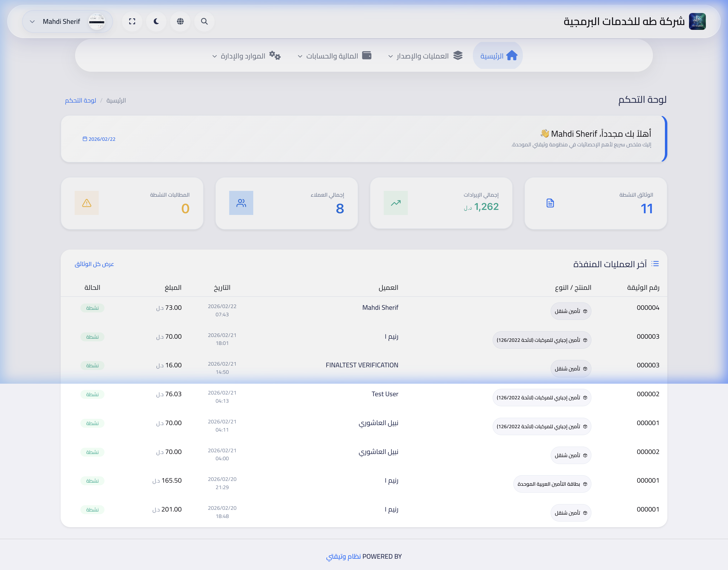Click the شركة طه company logo
Viewport: 728px width, 570px height.
(x=698, y=21)
